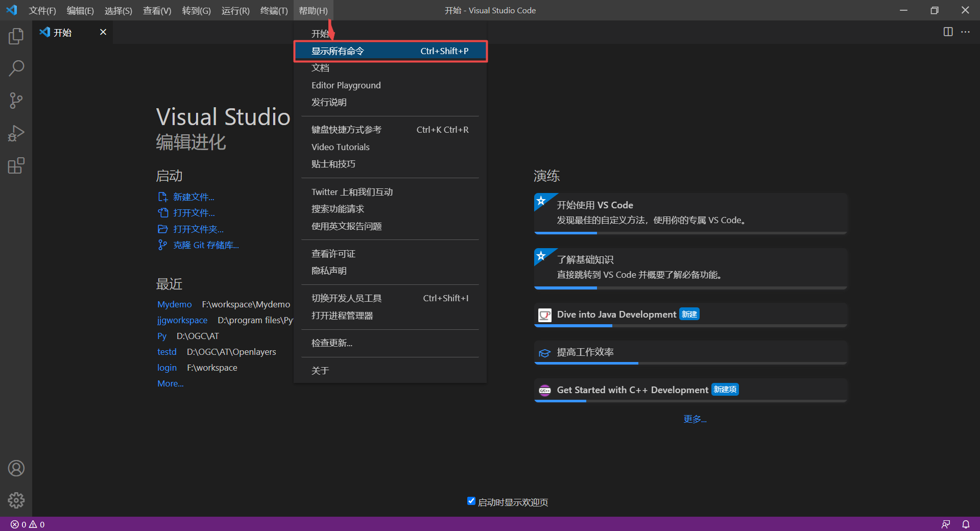
Task: Click the C++ icon on Get Started card
Action: click(x=545, y=391)
